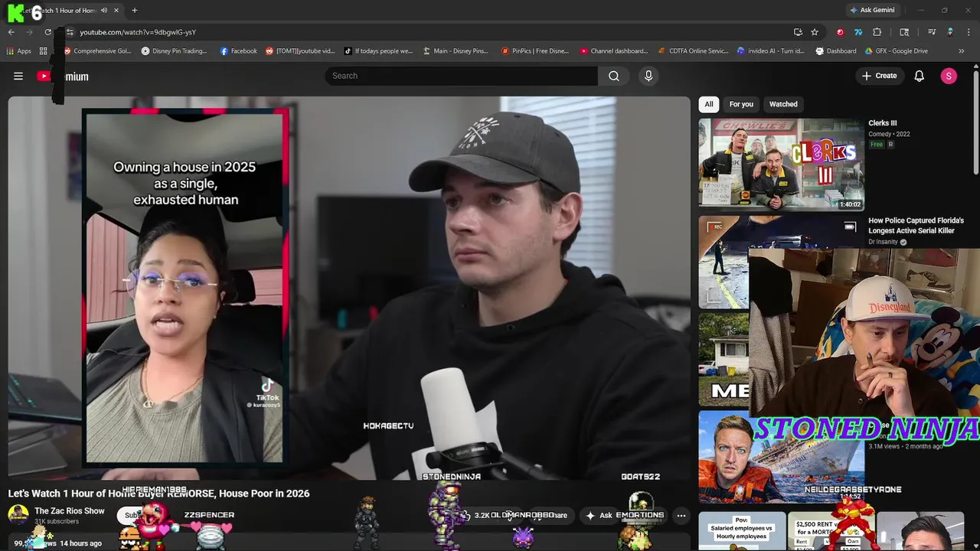Open the Extensions puzzle menu
Screen dimensions: 980x551
[877, 32]
